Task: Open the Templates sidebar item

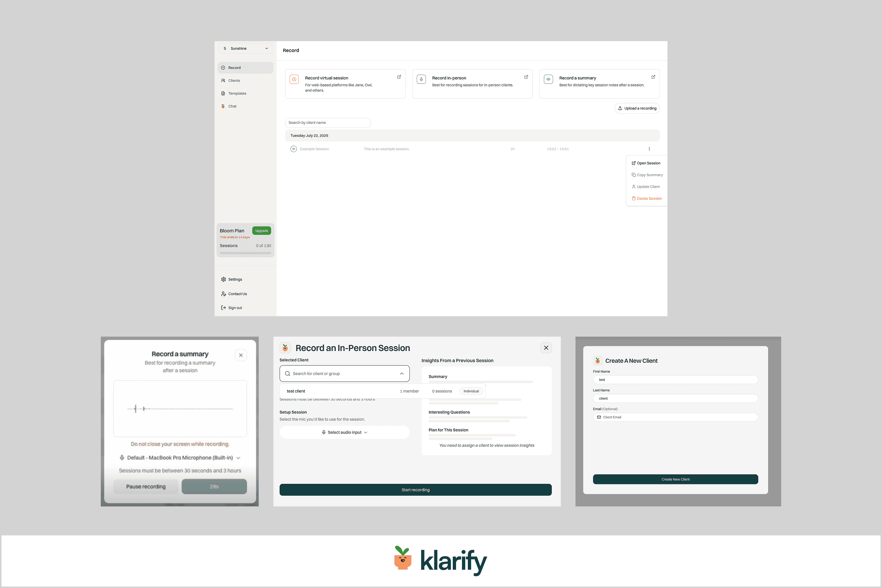Action: [237, 93]
